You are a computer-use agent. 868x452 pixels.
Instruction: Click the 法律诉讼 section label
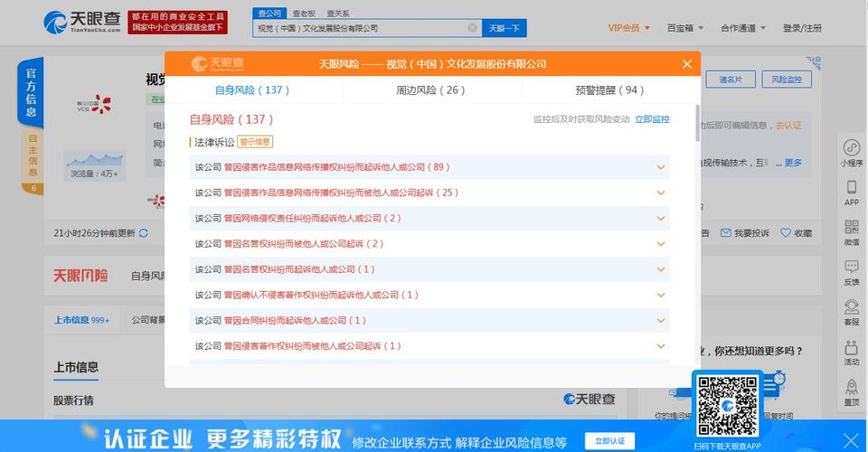coord(214,142)
